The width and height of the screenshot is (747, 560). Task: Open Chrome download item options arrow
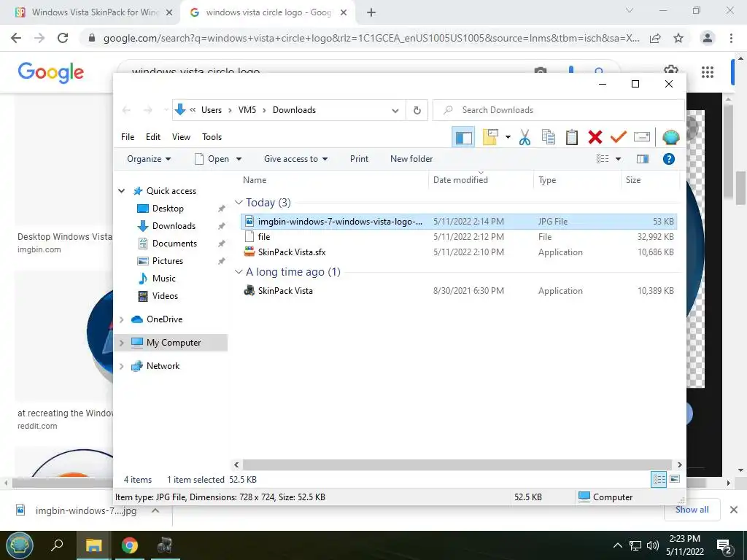155,510
